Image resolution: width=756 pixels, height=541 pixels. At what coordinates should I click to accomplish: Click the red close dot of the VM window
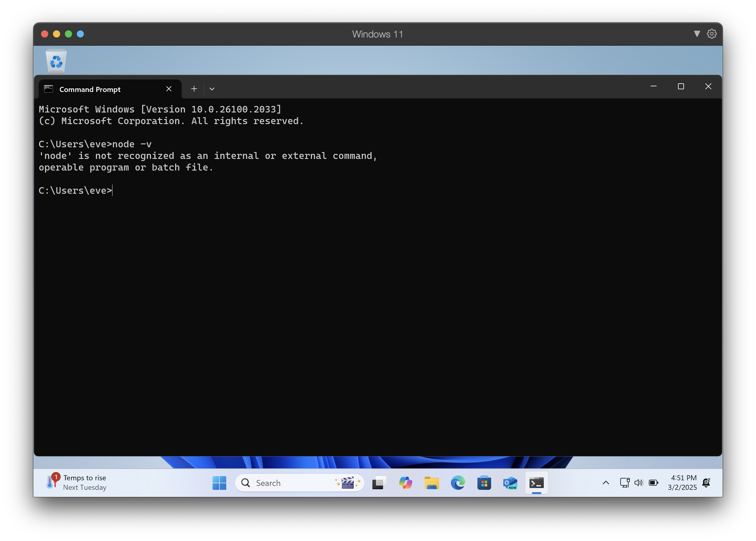[x=45, y=34]
